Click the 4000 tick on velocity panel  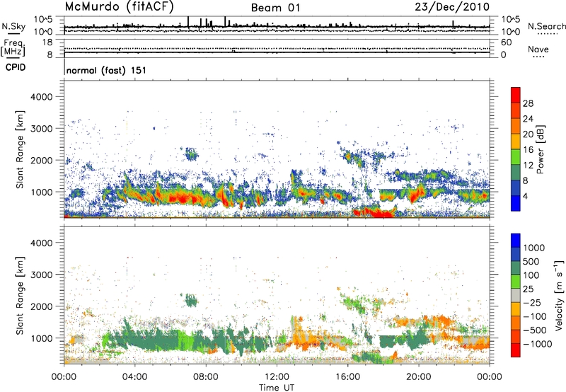[x=42, y=243]
